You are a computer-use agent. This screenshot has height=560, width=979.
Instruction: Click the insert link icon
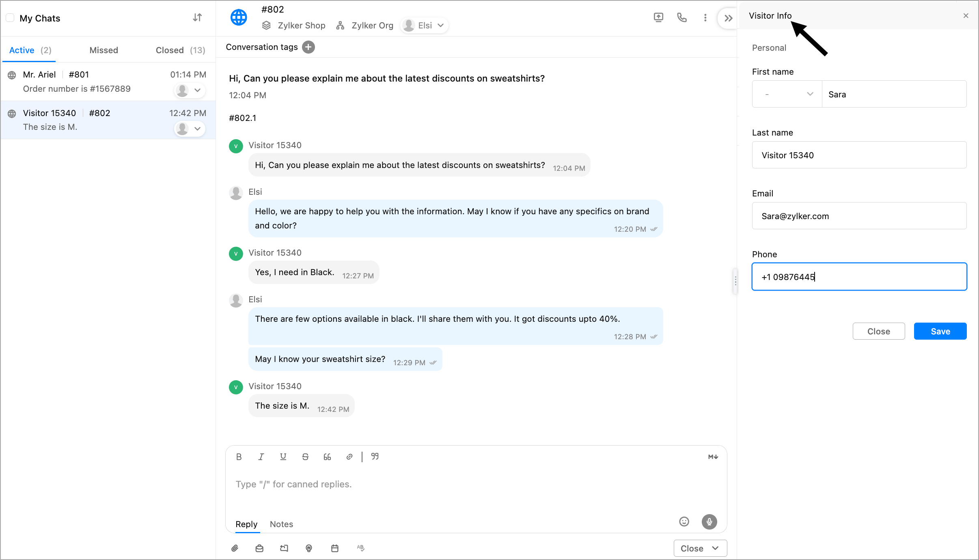349,457
